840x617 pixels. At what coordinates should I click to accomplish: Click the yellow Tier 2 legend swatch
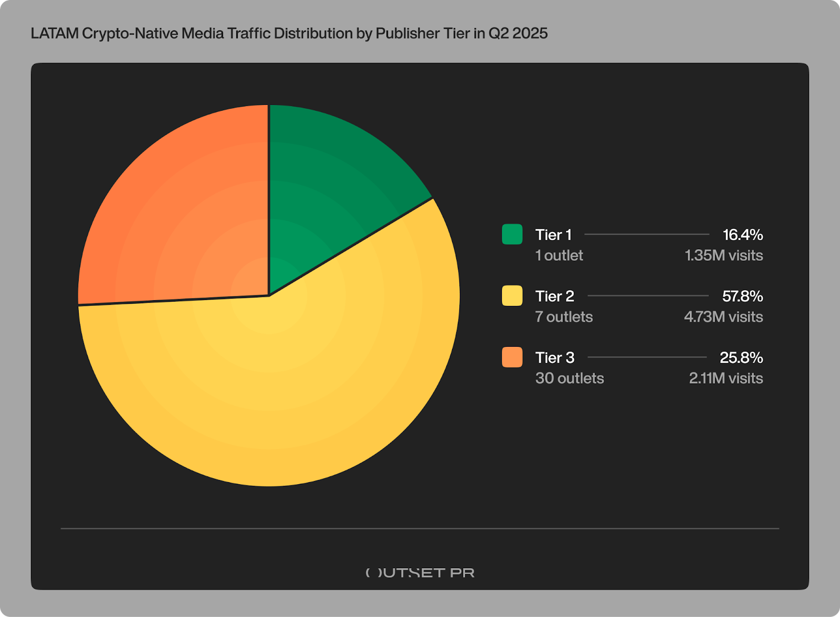point(512,295)
